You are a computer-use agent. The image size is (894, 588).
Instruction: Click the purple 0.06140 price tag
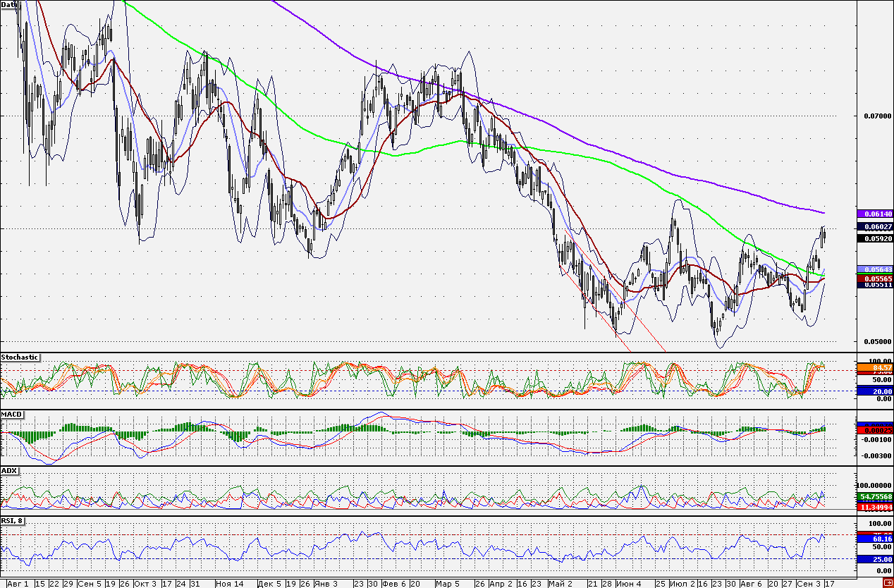coord(874,214)
